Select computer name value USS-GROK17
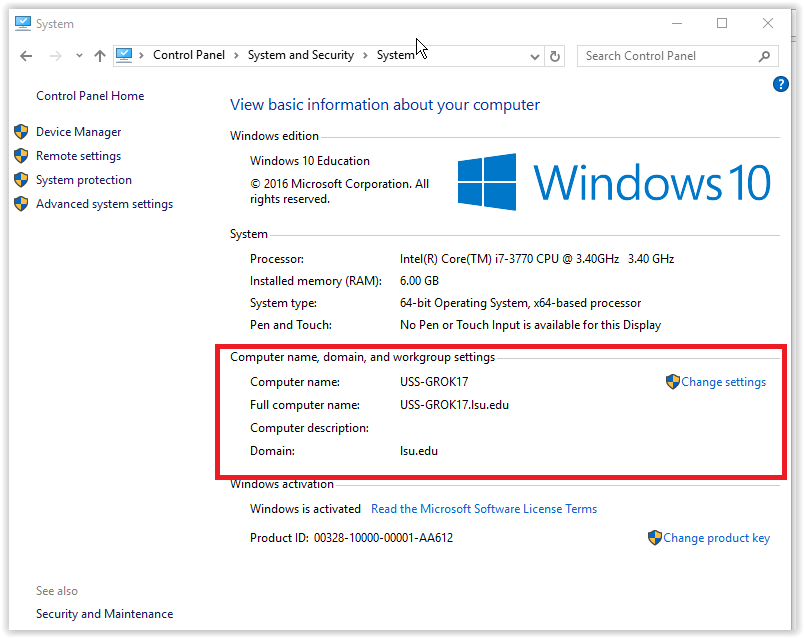Viewport: 804px width, 638px height. 434,382
